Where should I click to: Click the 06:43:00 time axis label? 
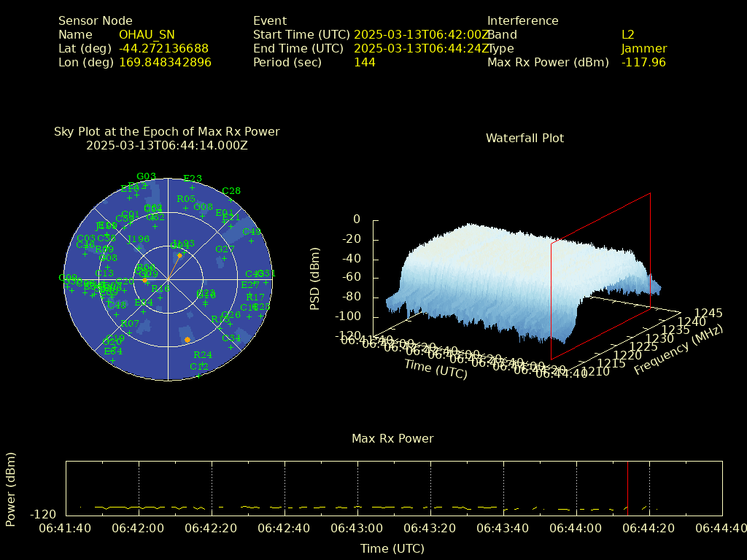(357, 528)
